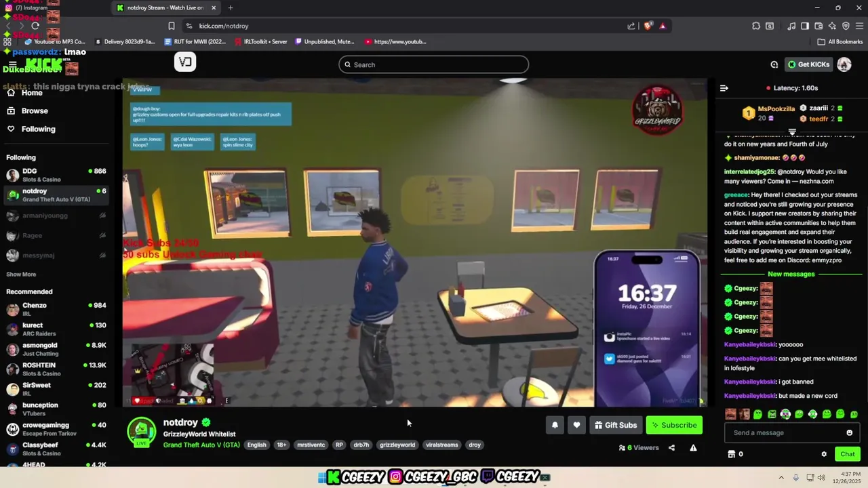Follow notdroy with the heart icon
Screen dimensions: 868x488
(x=576, y=425)
